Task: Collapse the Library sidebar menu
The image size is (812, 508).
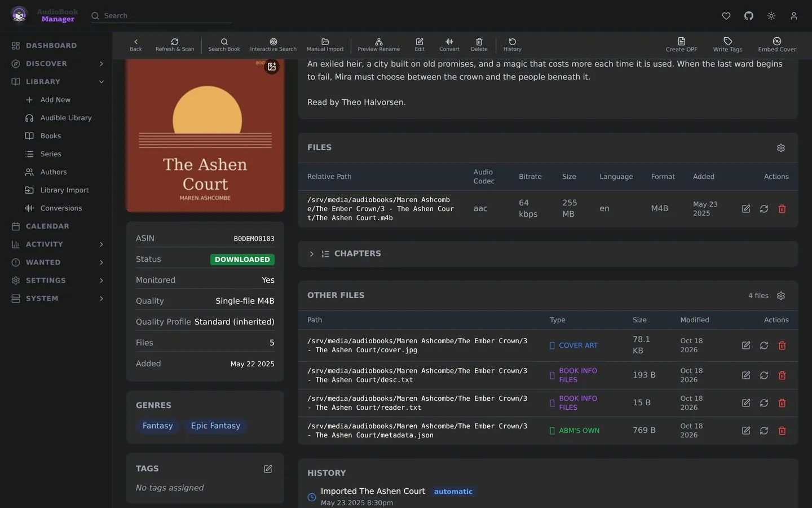Action: pos(101,82)
